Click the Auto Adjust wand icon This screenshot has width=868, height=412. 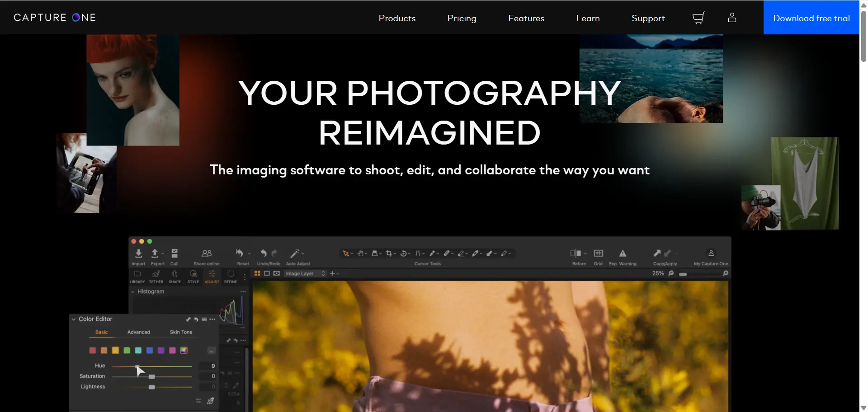pos(295,253)
